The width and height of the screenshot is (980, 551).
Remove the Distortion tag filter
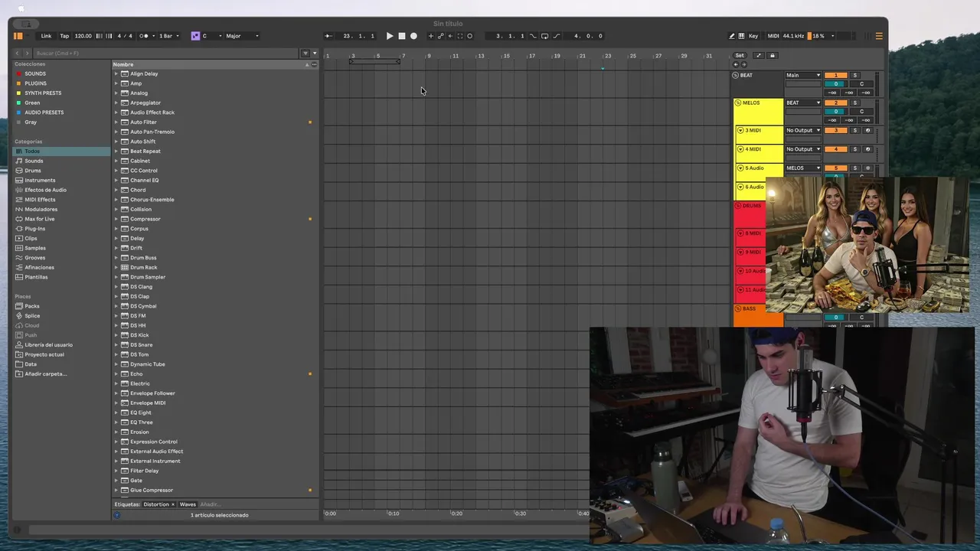(172, 504)
